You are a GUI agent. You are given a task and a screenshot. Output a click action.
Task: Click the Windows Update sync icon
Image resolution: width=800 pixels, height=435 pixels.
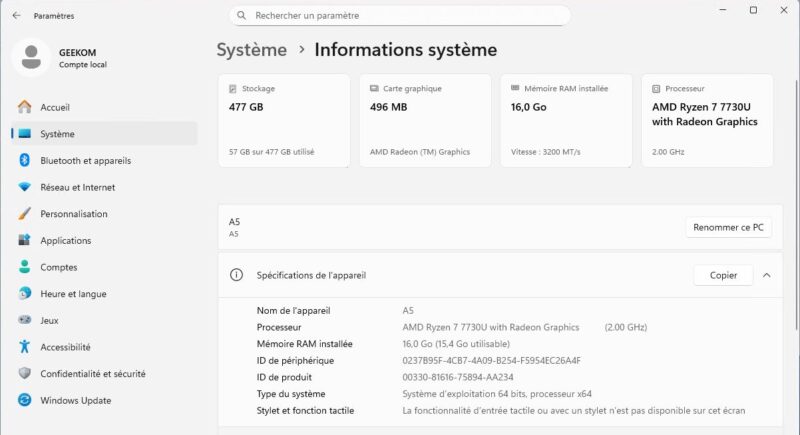pyautogui.click(x=24, y=400)
